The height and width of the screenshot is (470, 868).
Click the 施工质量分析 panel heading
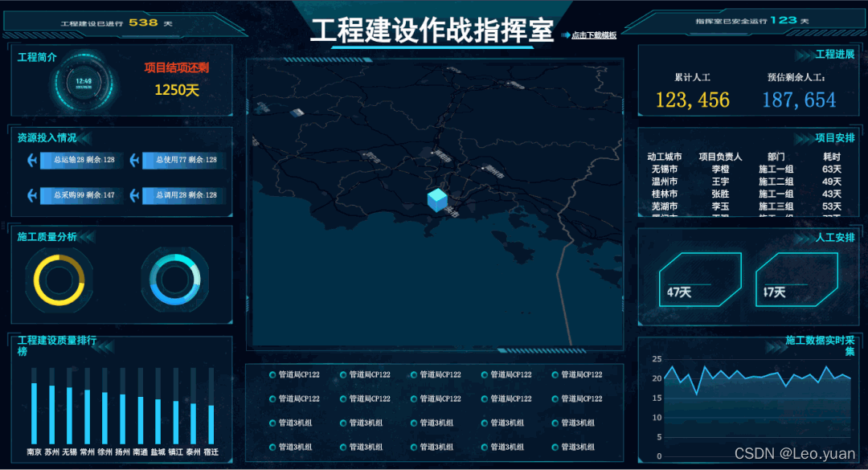click(47, 236)
